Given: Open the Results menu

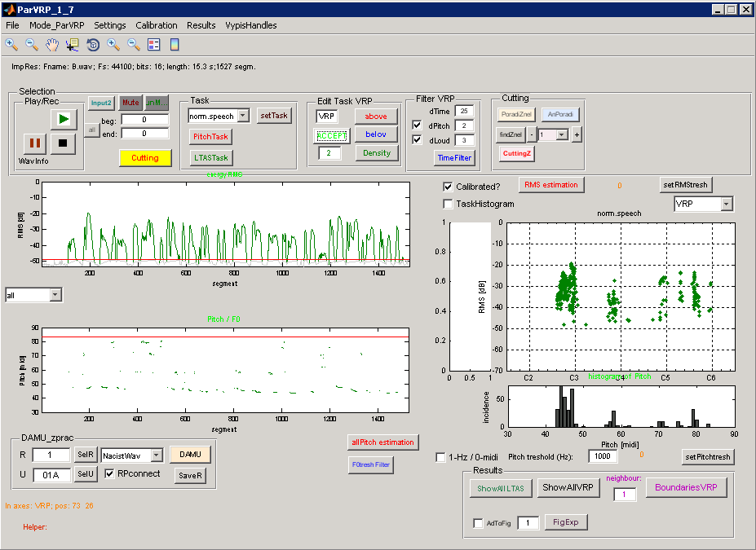Looking at the screenshot, I should (x=201, y=25).
